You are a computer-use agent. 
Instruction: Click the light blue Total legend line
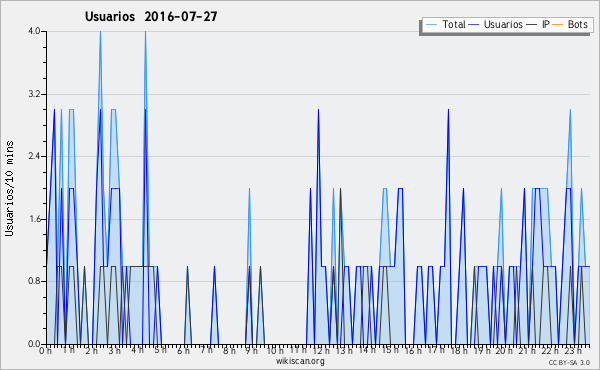click(x=431, y=24)
